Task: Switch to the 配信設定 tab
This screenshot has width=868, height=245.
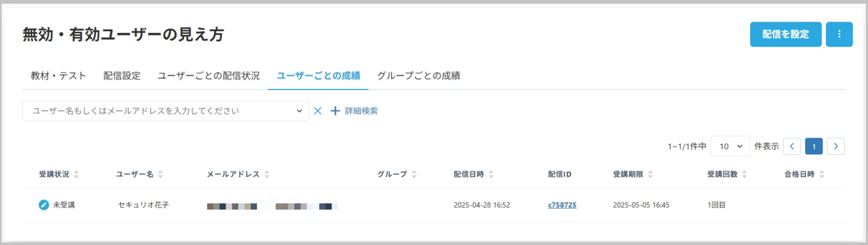Action: click(122, 76)
